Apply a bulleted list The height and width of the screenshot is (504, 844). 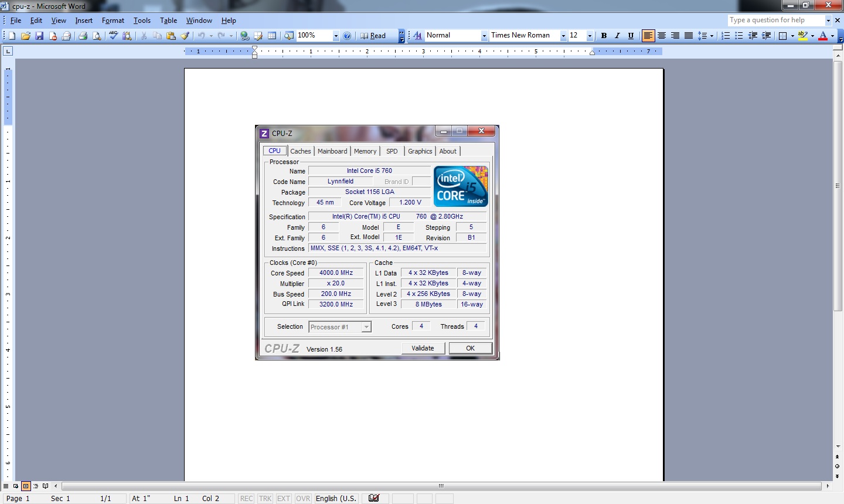(x=739, y=36)
